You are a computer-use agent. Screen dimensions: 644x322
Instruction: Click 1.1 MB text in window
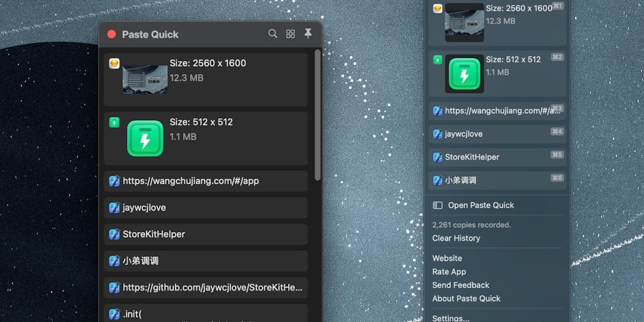183,136
